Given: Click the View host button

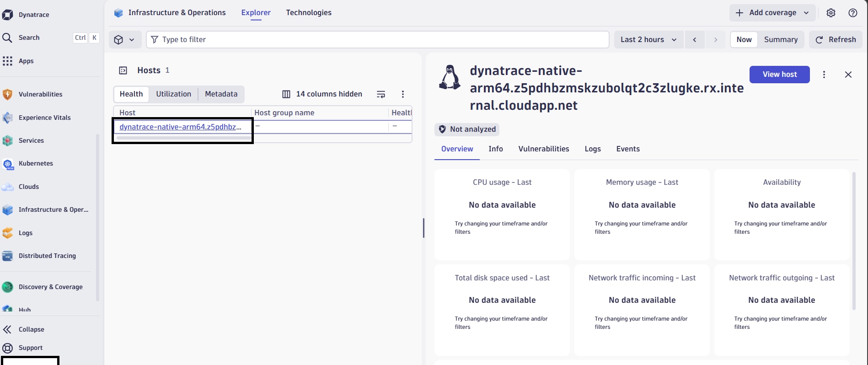Looking at the screenshot, I should coord(780,75).
